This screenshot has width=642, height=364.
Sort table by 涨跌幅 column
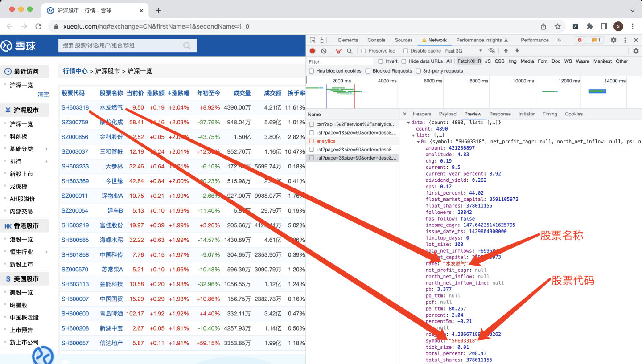tap(178, 93)
